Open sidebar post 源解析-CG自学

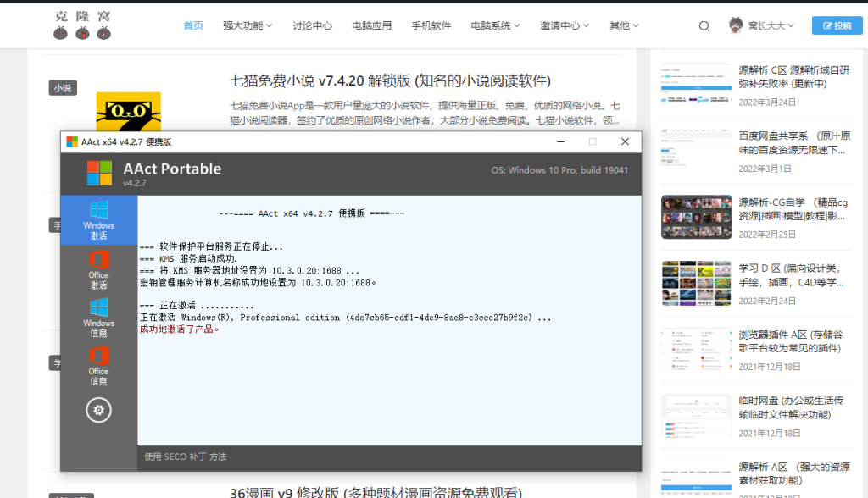pyautogui.click(x=793, y=209)
